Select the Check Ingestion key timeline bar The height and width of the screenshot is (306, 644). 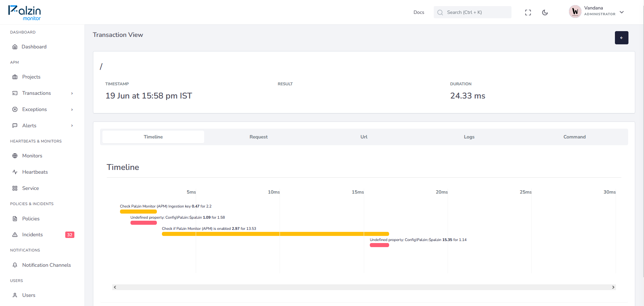tap(138, 212)
